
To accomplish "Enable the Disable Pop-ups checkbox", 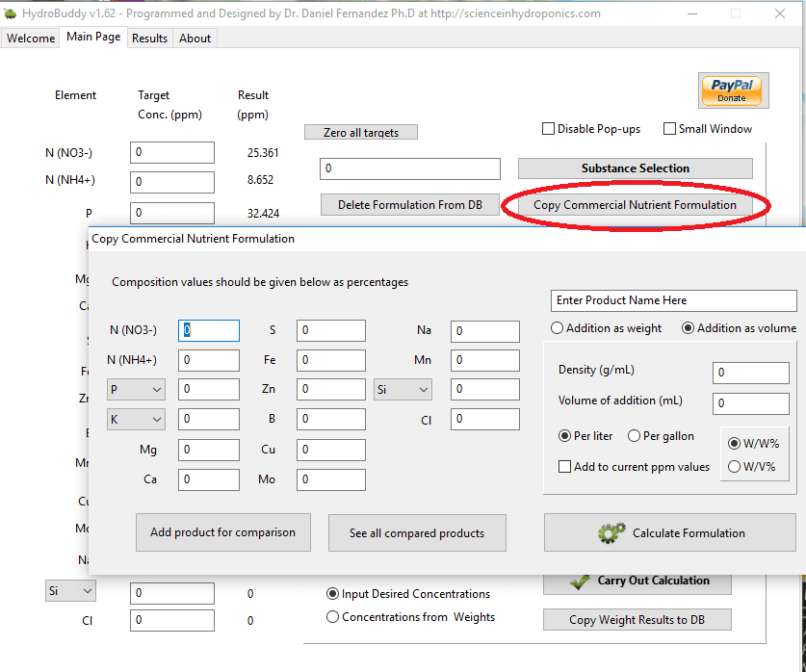I will (x=549, y=128).
